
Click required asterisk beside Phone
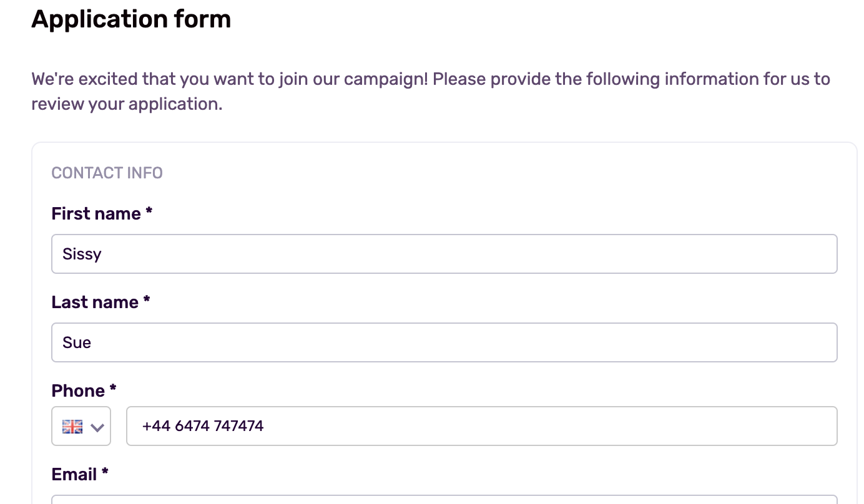coord(112,389)
